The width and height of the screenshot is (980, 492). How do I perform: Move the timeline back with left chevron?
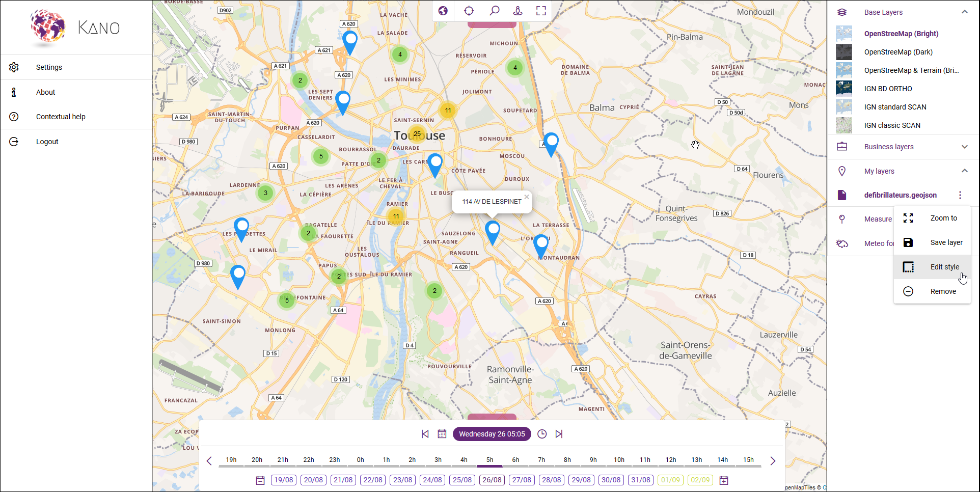[x=209, y=461]
